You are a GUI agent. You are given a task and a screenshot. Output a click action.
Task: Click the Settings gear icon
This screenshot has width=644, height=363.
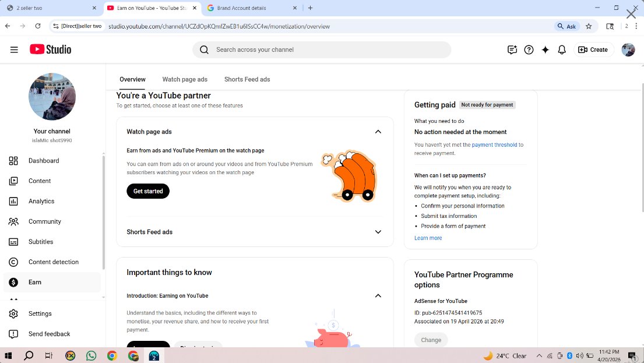pos(13,313)
